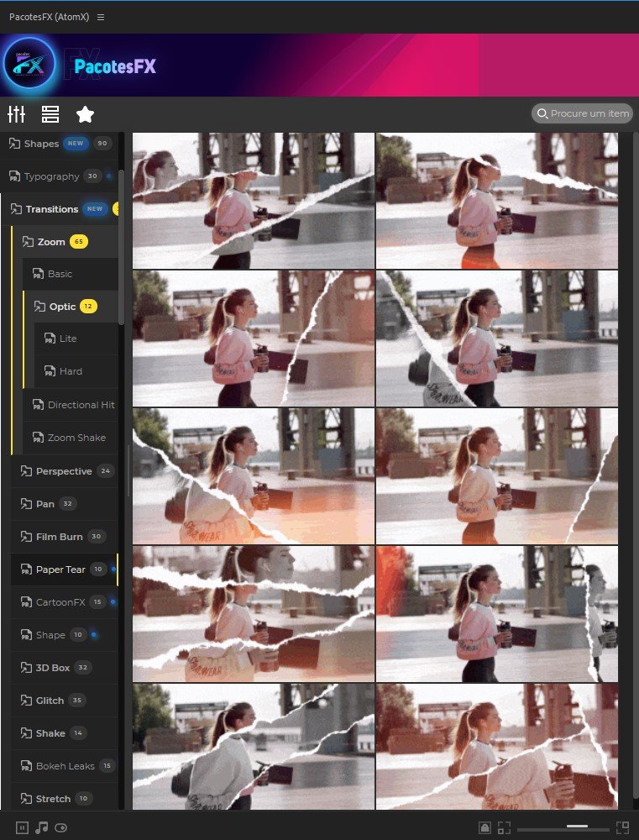Image resolution: width=639 pixels, height=840 pixels.
Task: Open the Film Burn category
Action: tap(58, 537)
